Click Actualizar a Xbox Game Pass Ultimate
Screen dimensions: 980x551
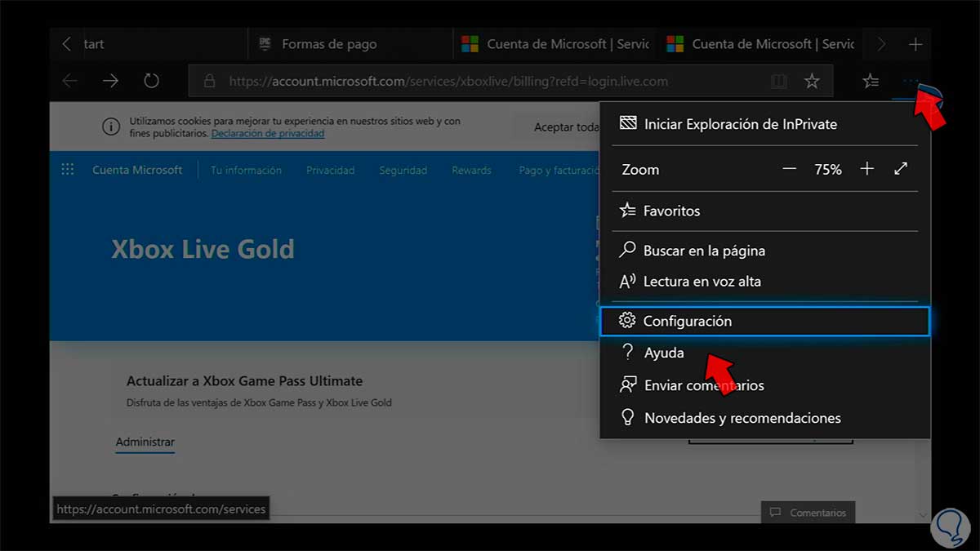tap(244, 380)
